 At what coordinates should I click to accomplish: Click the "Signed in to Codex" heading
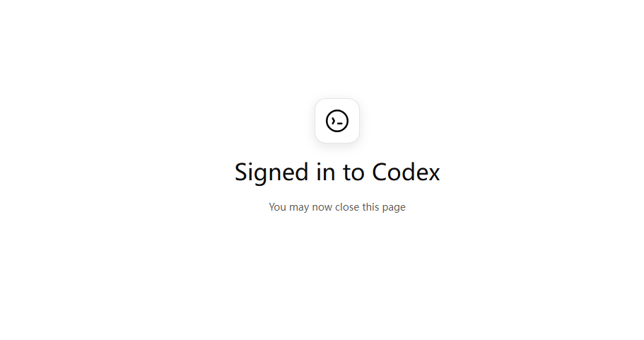[337, 172]
